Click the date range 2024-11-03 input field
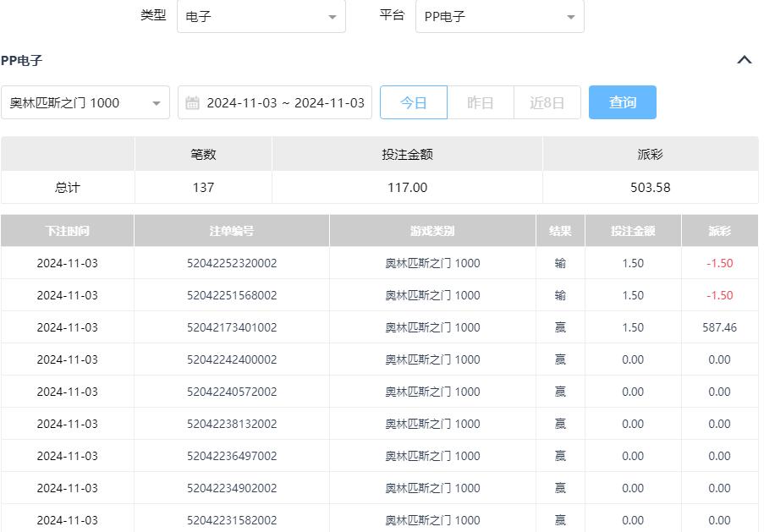This screenshot has height=532, width=764. click(x=285, y=103)
